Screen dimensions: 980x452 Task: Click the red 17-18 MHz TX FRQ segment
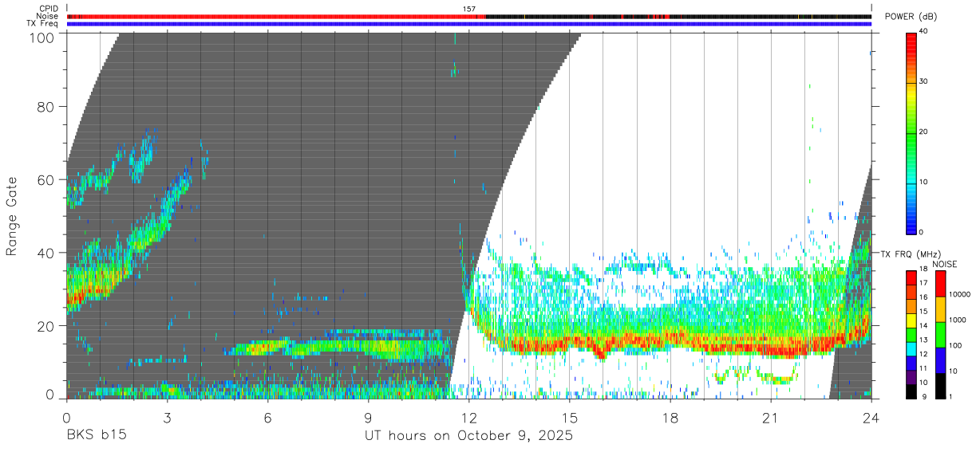pos(911,277)
